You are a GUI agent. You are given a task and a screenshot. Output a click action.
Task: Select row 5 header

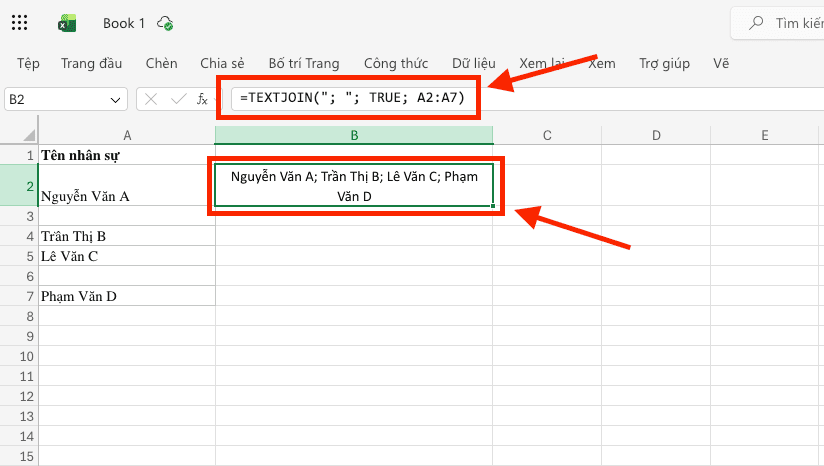point(19,256)
